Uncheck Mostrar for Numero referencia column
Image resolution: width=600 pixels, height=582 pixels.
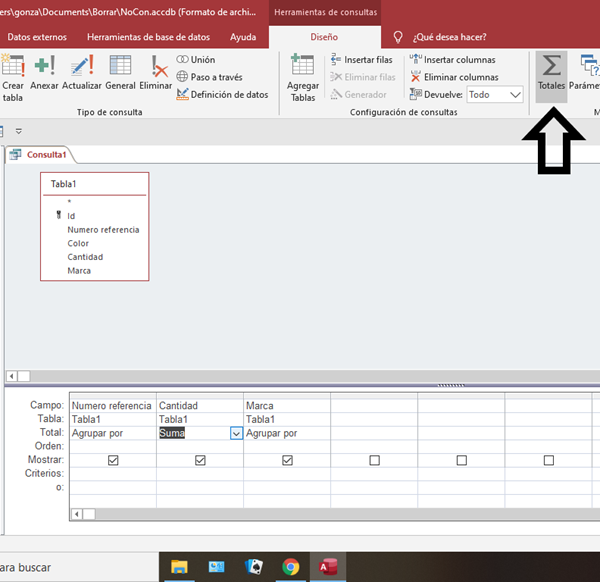click(113, 460)
